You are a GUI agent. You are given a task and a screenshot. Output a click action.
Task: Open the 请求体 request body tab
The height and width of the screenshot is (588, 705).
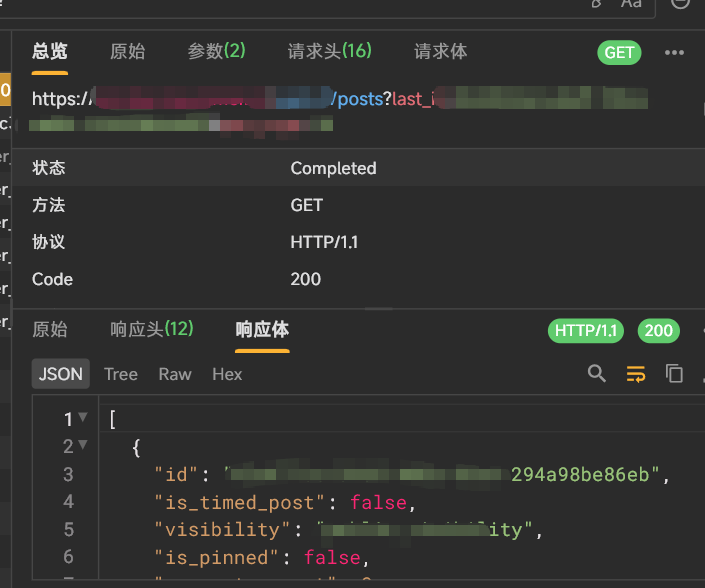point(440,52)
